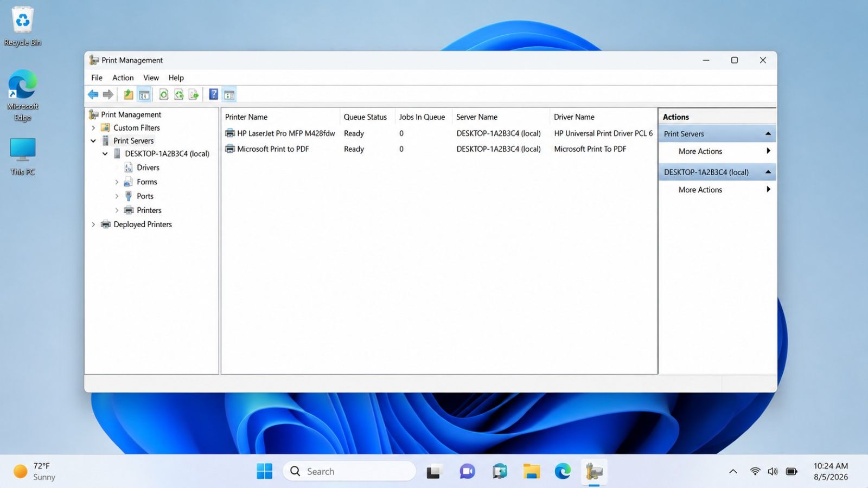
Task: Click the Up one level folder icon
Action: (129, 94)
